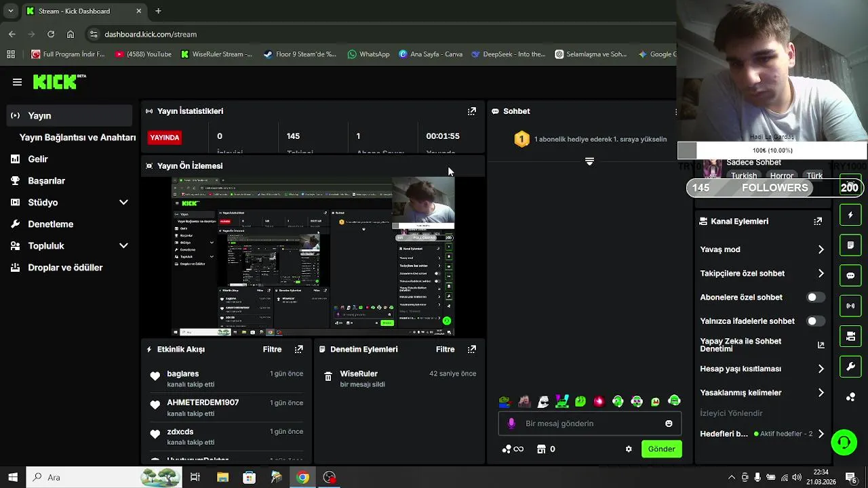The height and width of the screenshot is (488, 868).
Task: Click the heart icon beside baglares
Action: [x=155, y=376]
